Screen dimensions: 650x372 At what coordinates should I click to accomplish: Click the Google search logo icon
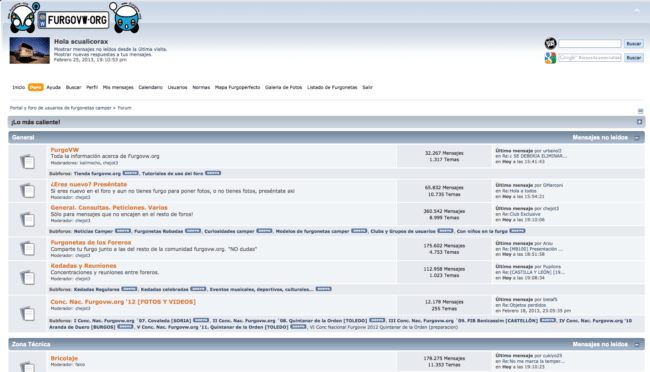550,58
